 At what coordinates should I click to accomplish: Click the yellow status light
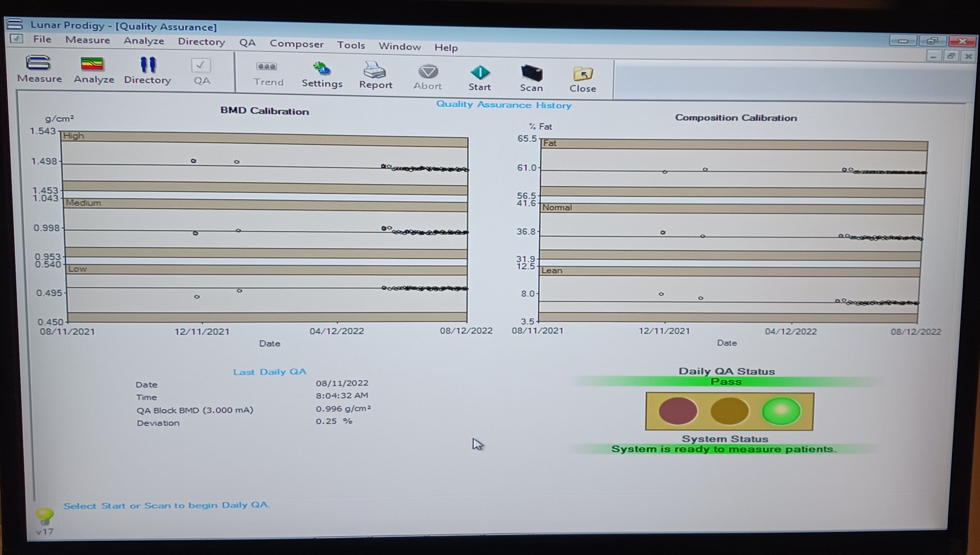(729, 411)
